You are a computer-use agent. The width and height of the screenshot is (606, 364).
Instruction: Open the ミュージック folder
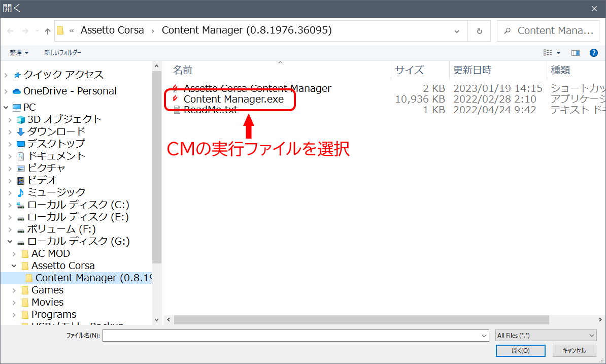pyautogui.click(x=56, y=192)
